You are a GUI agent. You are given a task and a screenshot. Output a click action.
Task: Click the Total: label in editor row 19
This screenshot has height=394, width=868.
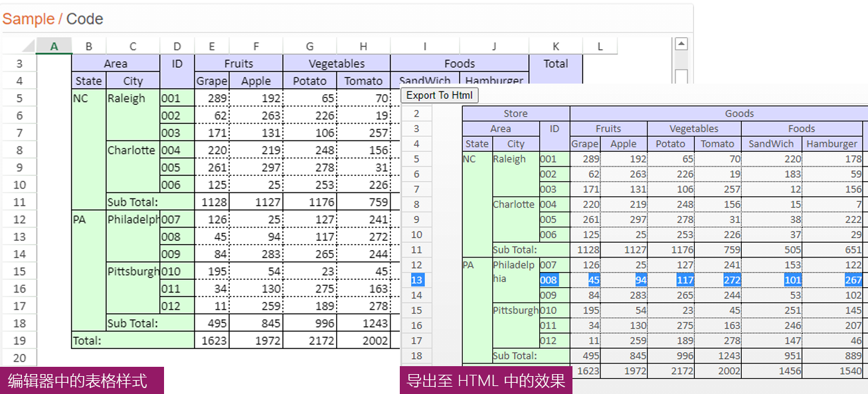[x=133, y=340]
